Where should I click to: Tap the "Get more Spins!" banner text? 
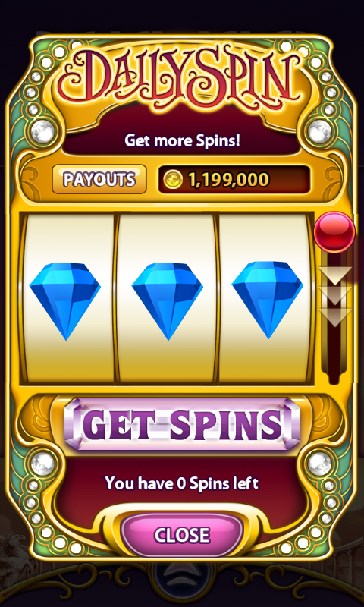click(182, 140)
